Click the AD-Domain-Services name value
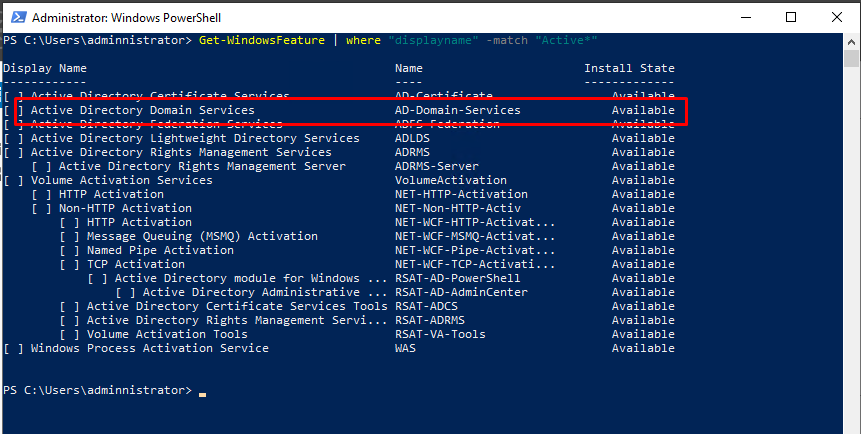861x434 pixels. (x=457, y=110)
